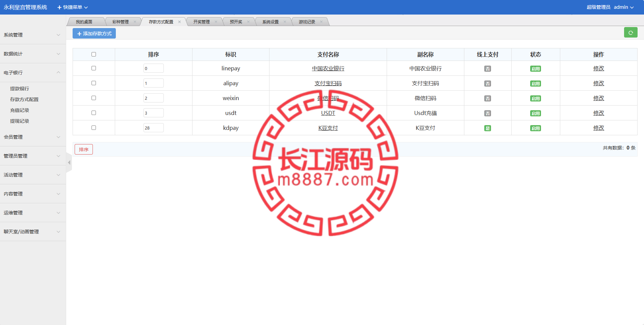Screen dimensions: 644x325
Task: Collapse the 电子银行 sidebar section
Action: pyautogui.click(x=33, y=73)
